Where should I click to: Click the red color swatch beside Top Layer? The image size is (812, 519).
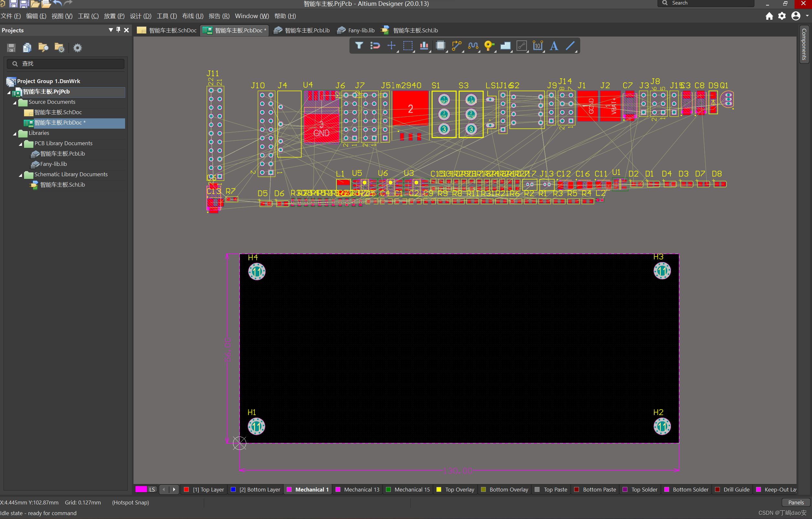point(187,489)
